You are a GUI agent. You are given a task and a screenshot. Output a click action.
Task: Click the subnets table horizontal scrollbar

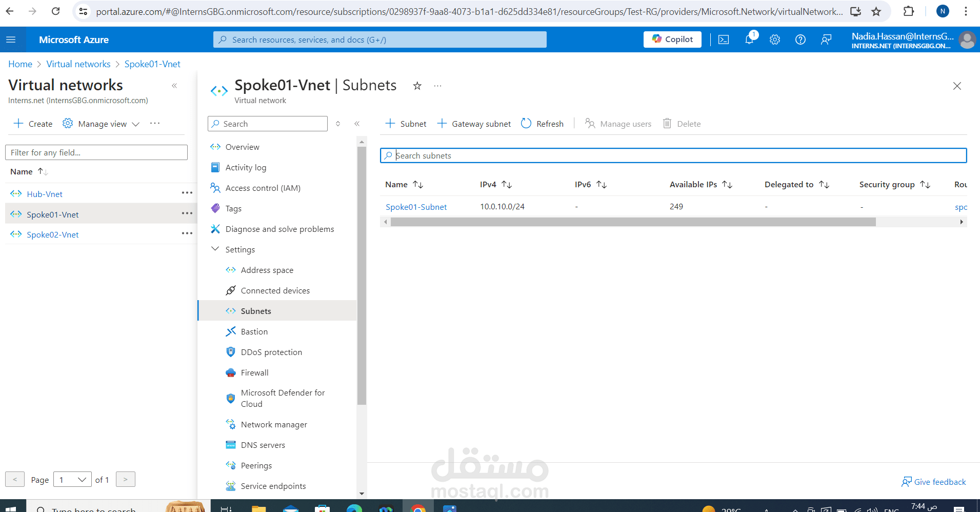click(x=633, y=222)
